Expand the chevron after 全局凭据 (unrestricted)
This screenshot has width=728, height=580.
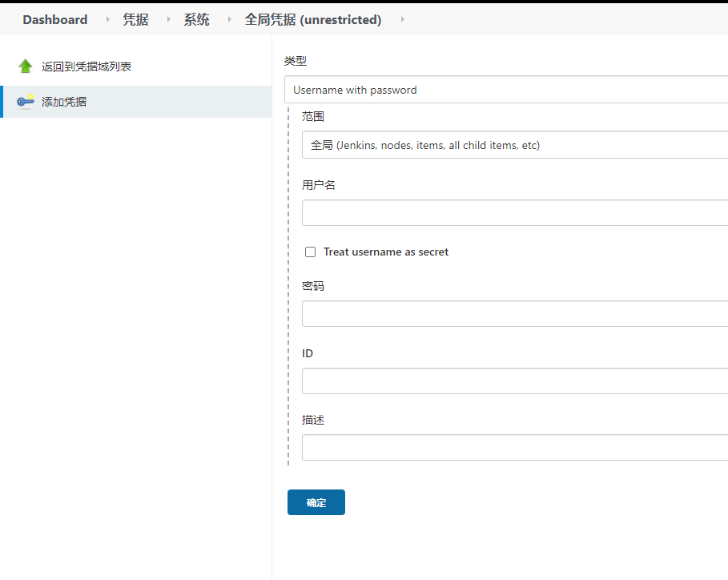point(402,20)
